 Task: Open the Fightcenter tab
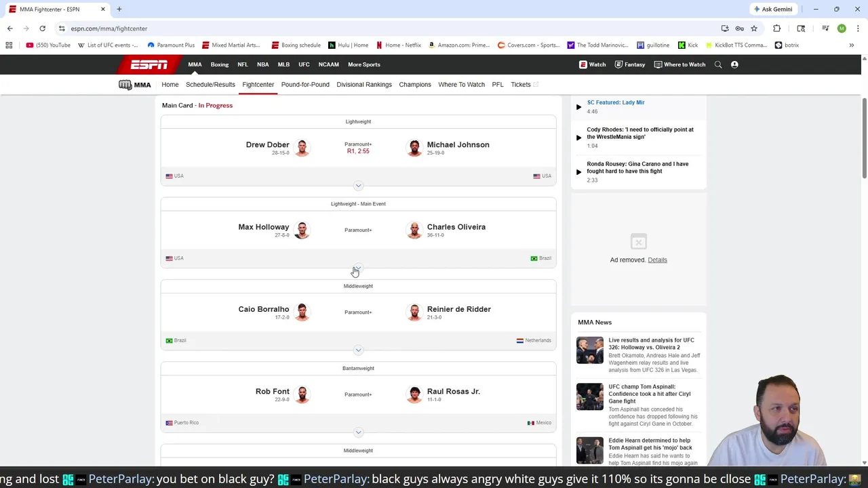[x=258, y=85]
